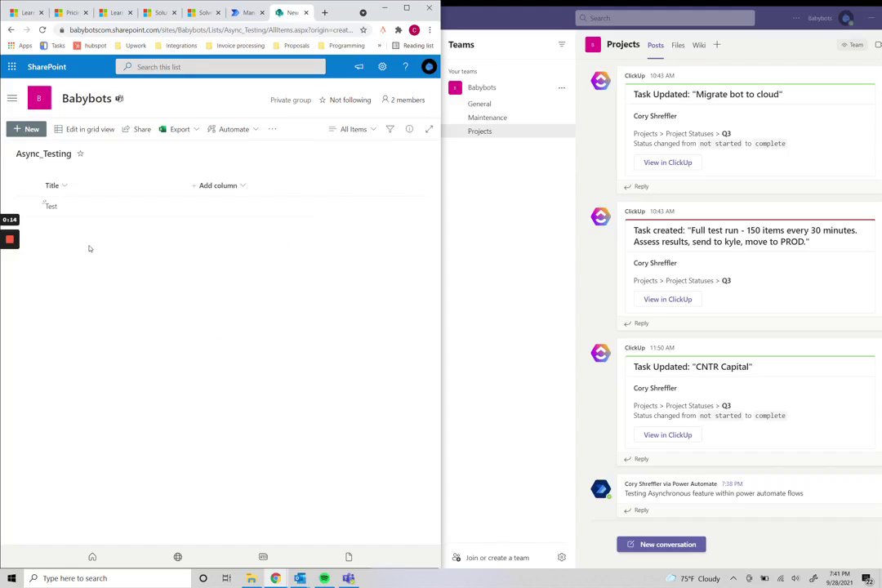
Task: Bookmark this page with the address bar star
Action: click(x=363, y=30)
